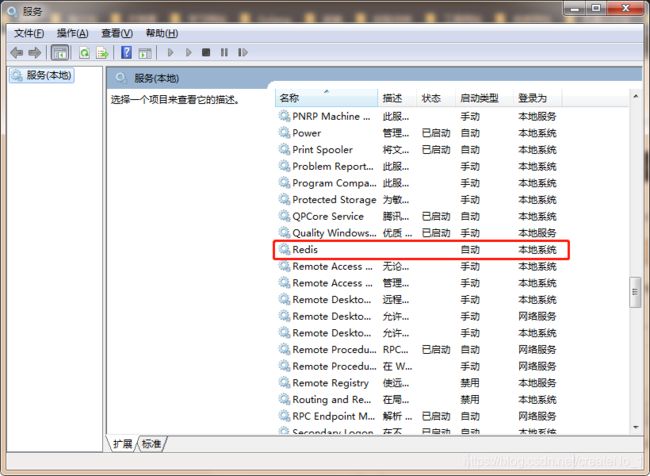Click the Restart service icon
The image size is (650, 476).
243,52
